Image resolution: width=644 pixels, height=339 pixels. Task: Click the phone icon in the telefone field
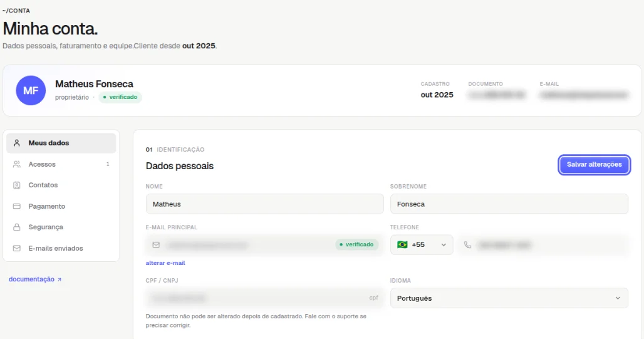[x=467, y=245]
